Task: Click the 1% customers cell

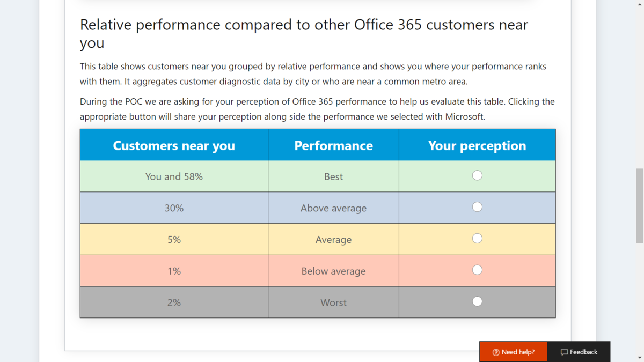Action: [174, 271]
